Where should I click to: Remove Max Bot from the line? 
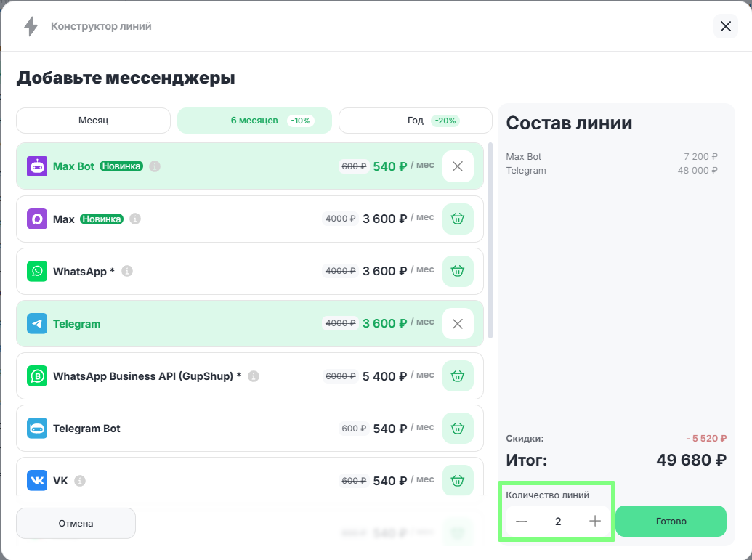(x=458, y=166)
